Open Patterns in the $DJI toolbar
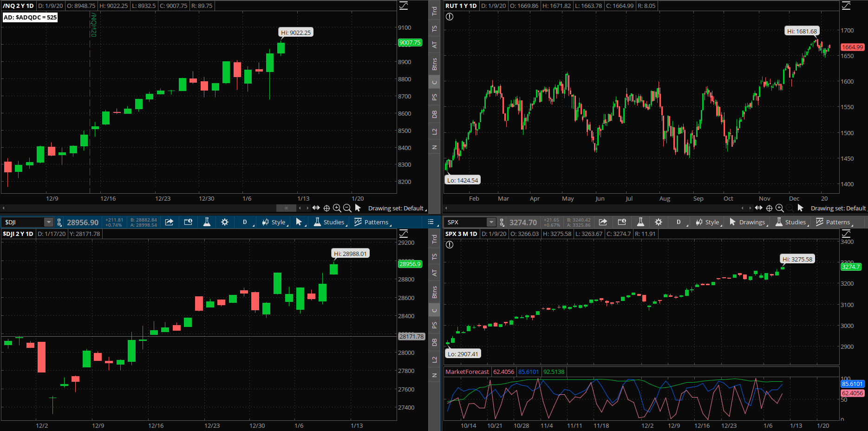The width and height of the screenshot is (868, 431). [x=372, y=222]
